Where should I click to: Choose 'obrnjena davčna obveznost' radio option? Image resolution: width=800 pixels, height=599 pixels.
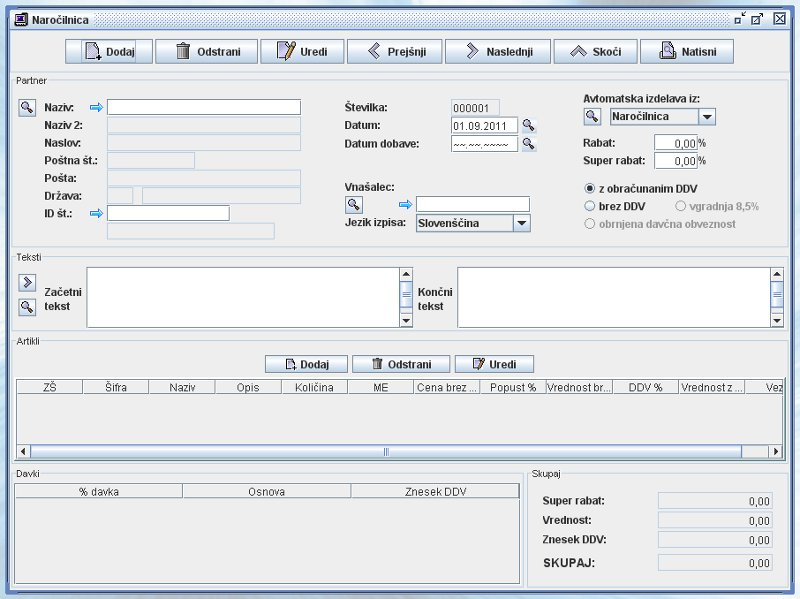pyautogui.click(x=590, y=224)
